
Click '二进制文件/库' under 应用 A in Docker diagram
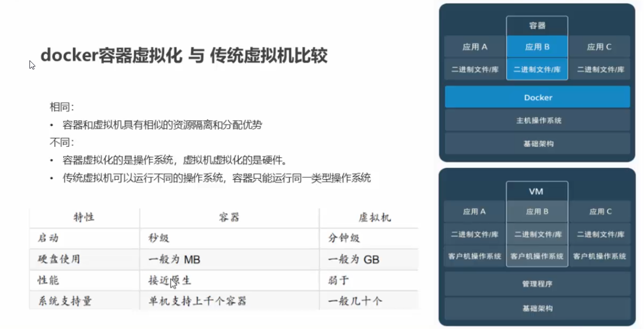point(475,69)
